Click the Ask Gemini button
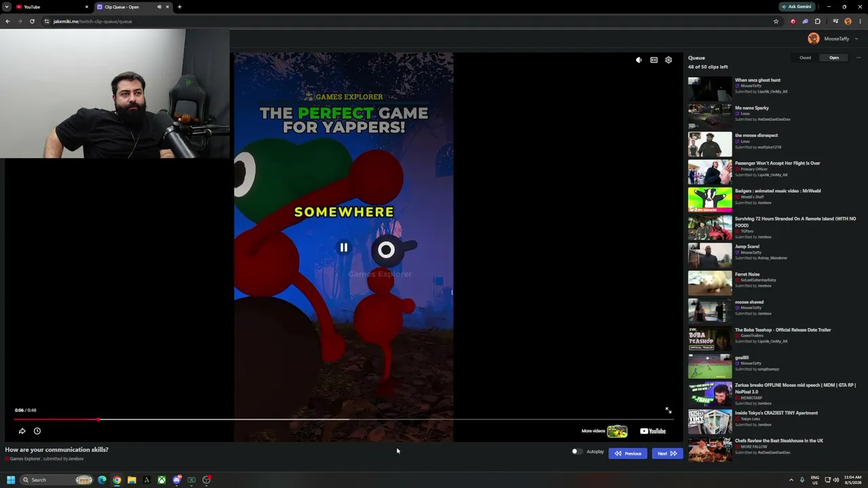Screen dimensions: 868x488 coord(797,7)
